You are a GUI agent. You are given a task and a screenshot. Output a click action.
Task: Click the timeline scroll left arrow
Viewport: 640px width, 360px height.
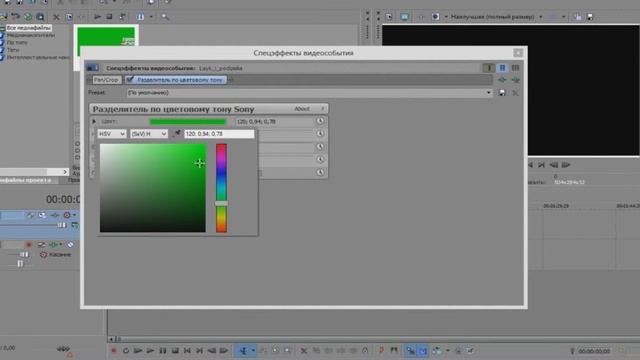pyautogui.click(x=111, y=339)
